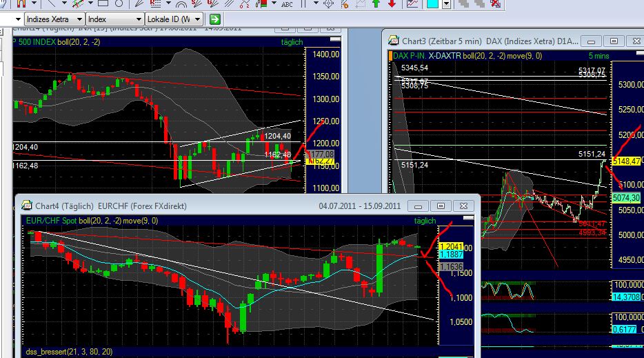Click the Chart4 date range text
The width and height of the screenshot is (644, 358).
click(x=359, y=206)
